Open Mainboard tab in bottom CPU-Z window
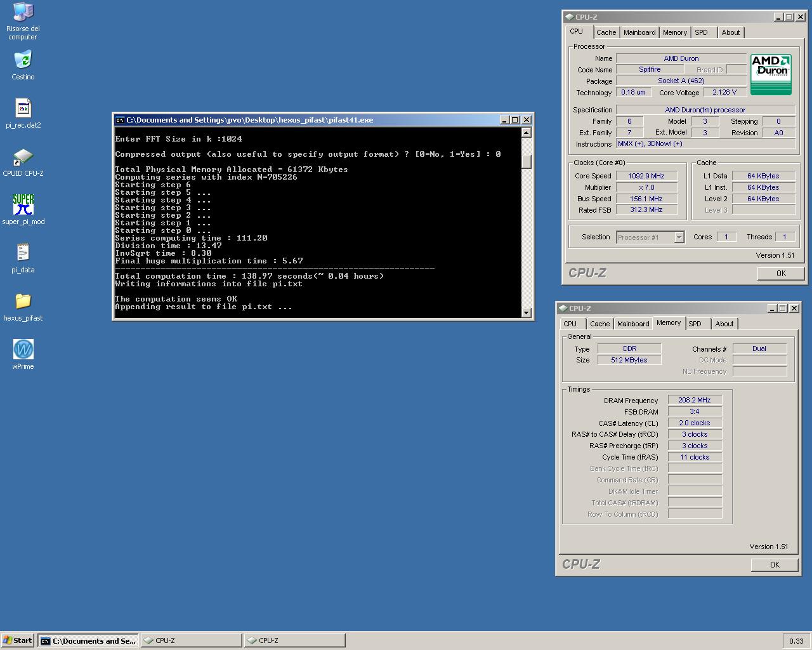This screenshot has height=650, width=812. tap(633, 324)
